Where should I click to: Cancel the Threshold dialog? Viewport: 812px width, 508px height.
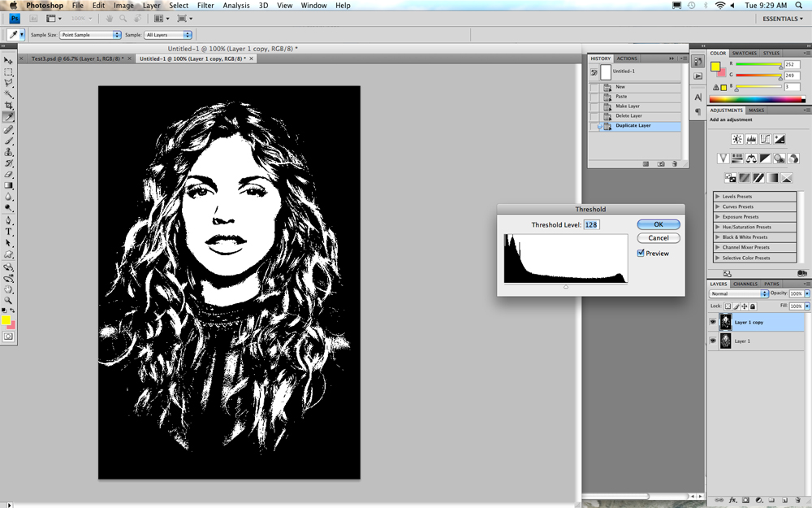[659, 238]
